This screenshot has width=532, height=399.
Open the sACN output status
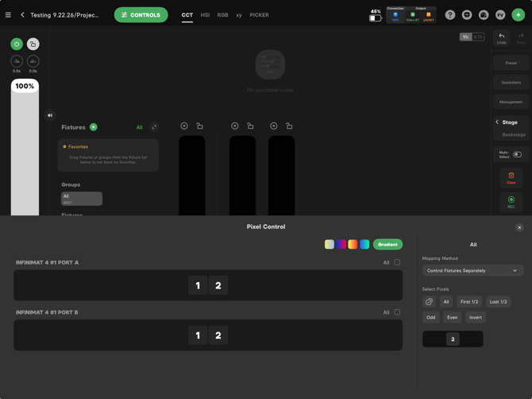[428, 17]
